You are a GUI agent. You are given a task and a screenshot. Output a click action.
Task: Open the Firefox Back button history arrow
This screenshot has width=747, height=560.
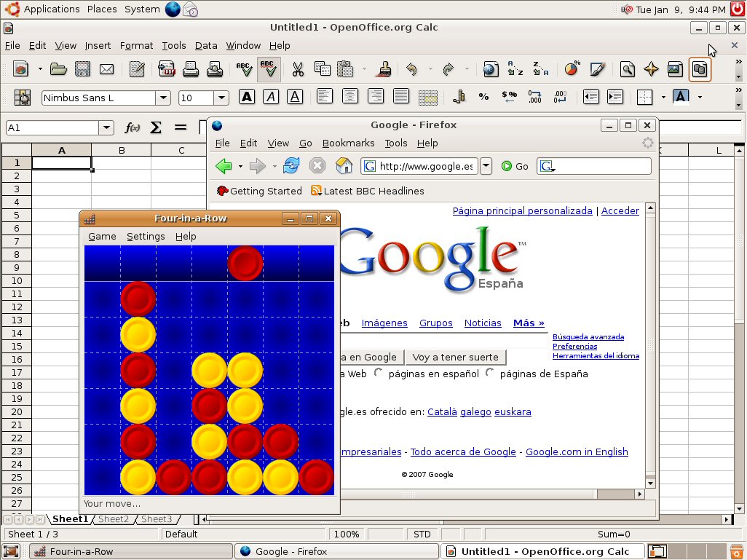240,166
